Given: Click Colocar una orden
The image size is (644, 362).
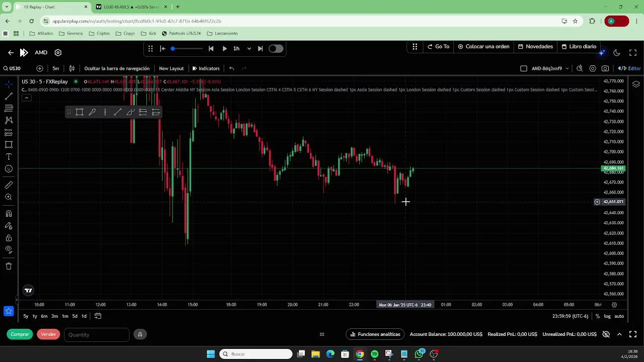Looking at the screenshot, I should 484,47.
